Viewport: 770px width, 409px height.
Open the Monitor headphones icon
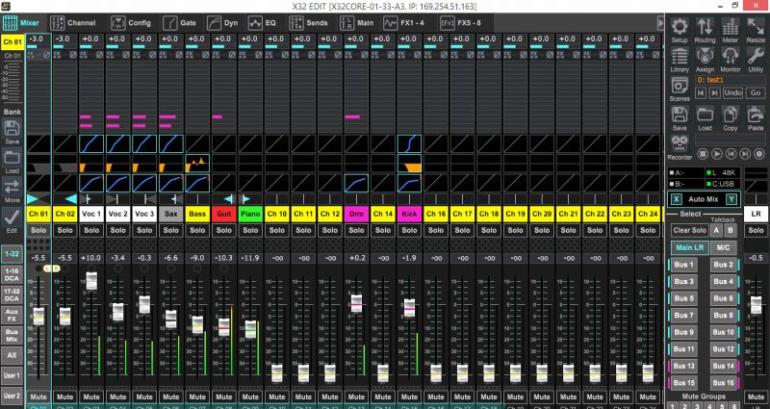coord(730,56)
